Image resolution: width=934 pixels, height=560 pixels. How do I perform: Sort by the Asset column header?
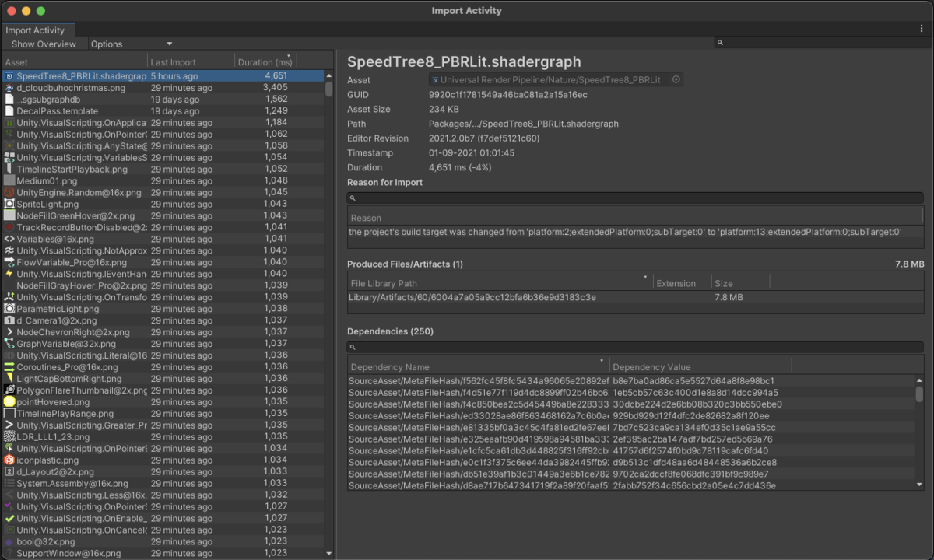[x=75, y=61]
